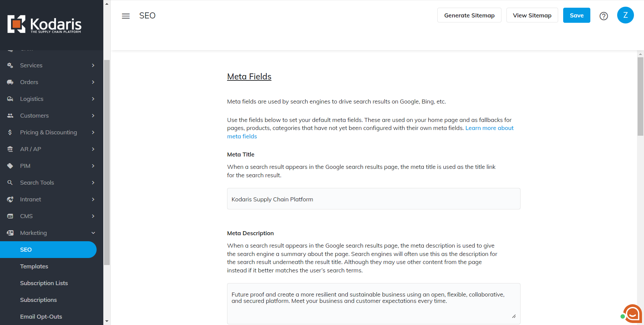Viewport: 644px width, 325px height.
Task: Expand the AR / AP chevron
Action: click(x=93, y=149)
